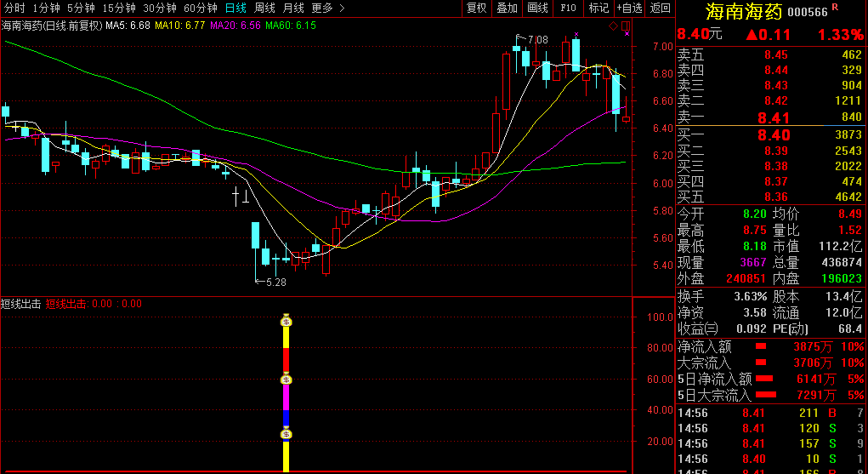The height and width of the screenshot is (474, 868).
Task: Click the red R mark beside stock code
Action: (x=835, y=8)
